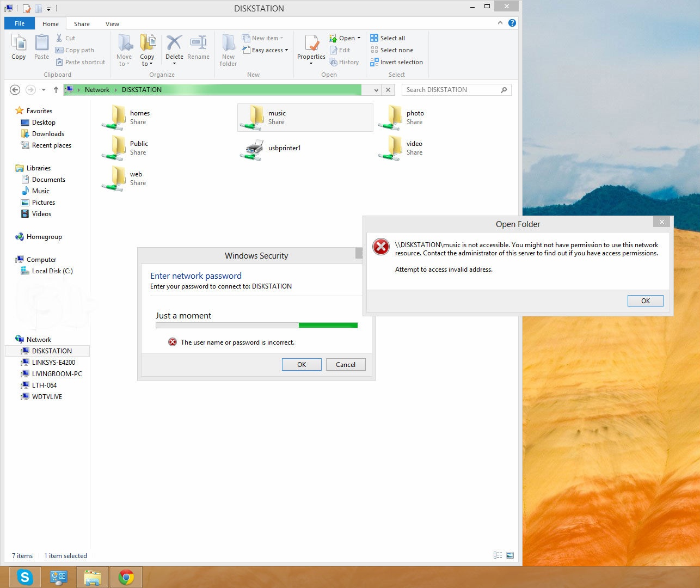This screenshot has height=588, width=700.
Task: Open Google Chrome from the taskbar
Action: tap(126, 577)
